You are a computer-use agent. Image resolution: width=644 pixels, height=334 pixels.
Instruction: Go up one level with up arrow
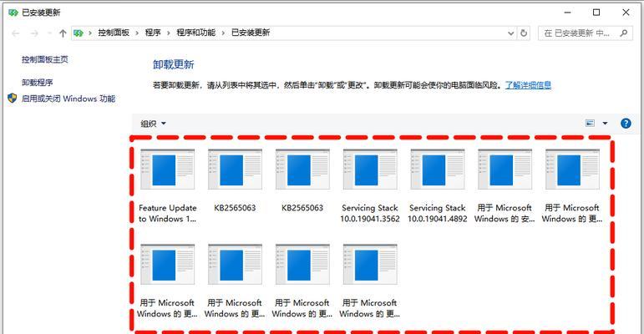tap(63, 33)
